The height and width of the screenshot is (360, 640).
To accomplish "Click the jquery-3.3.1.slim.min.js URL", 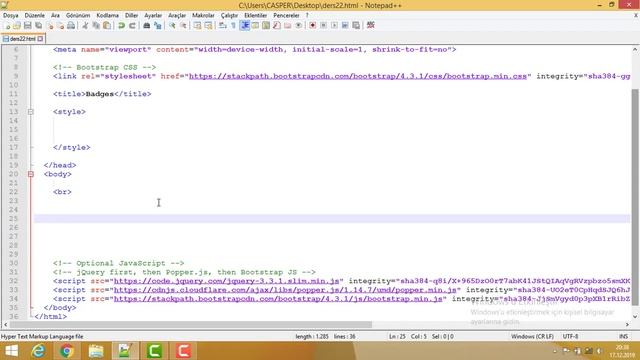I will [227, 281].
